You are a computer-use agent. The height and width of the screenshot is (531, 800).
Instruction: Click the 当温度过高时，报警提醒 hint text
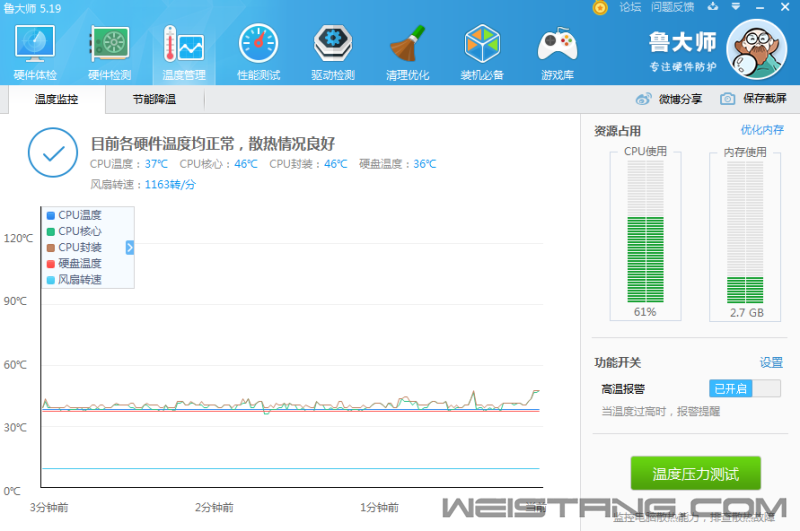tap(661, 411)
